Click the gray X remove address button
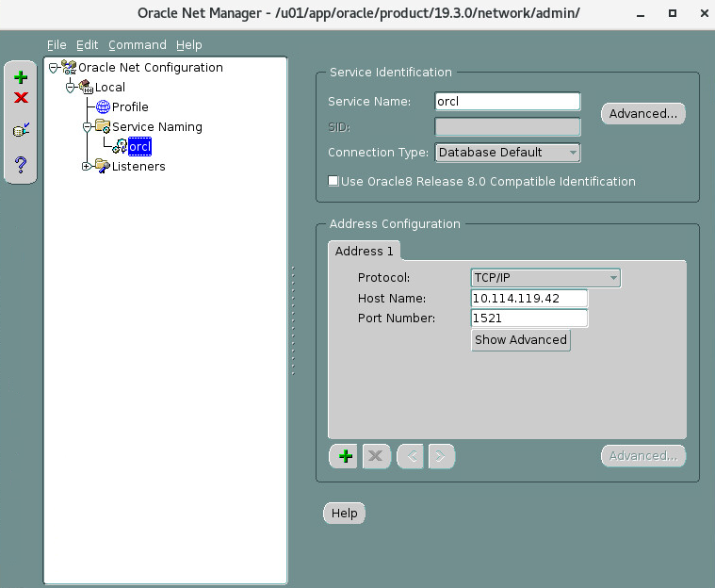 tap(376, 456)
